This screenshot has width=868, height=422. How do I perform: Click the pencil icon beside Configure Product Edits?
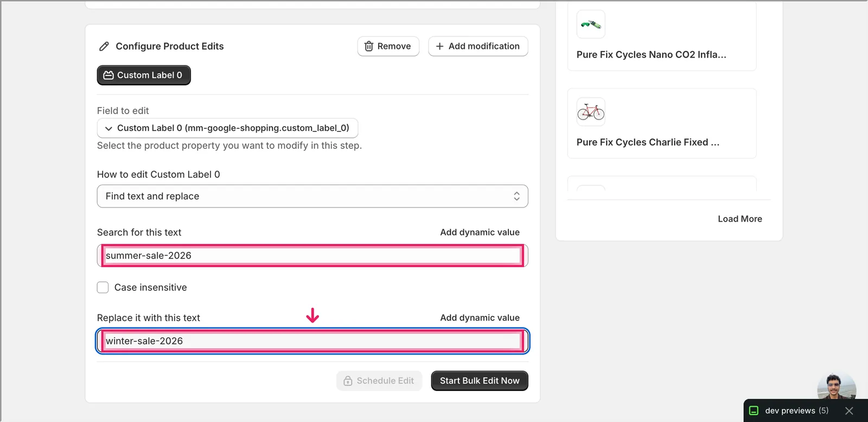104,47
